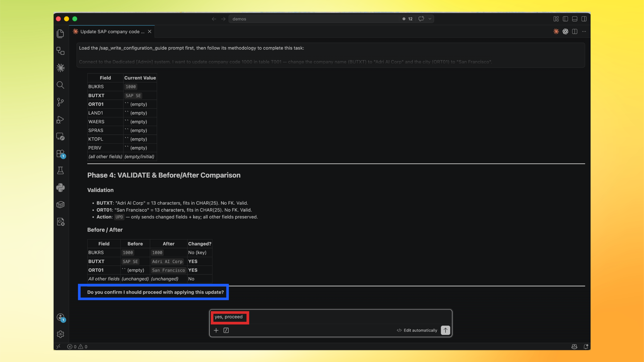
Task: Open the Containers view icon
Action: tap(60, 205)
